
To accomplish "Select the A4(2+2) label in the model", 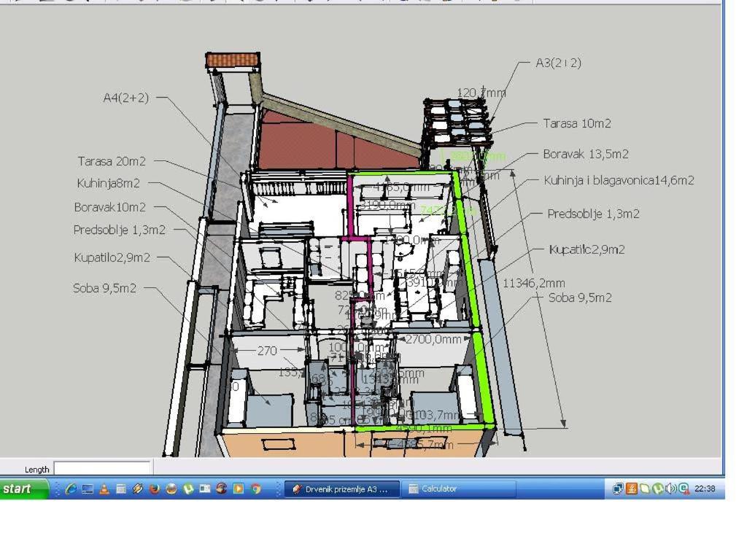I will [x=126, y=98].
